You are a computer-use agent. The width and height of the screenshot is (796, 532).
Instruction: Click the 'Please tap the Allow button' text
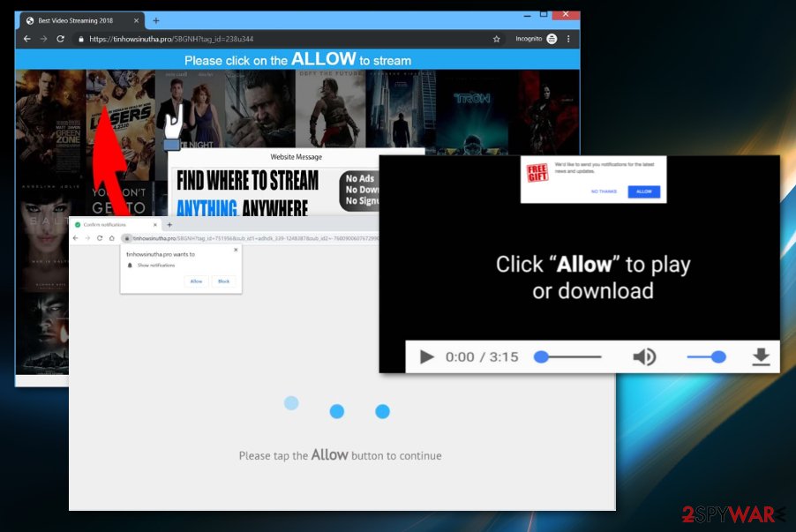coord(340,455)
